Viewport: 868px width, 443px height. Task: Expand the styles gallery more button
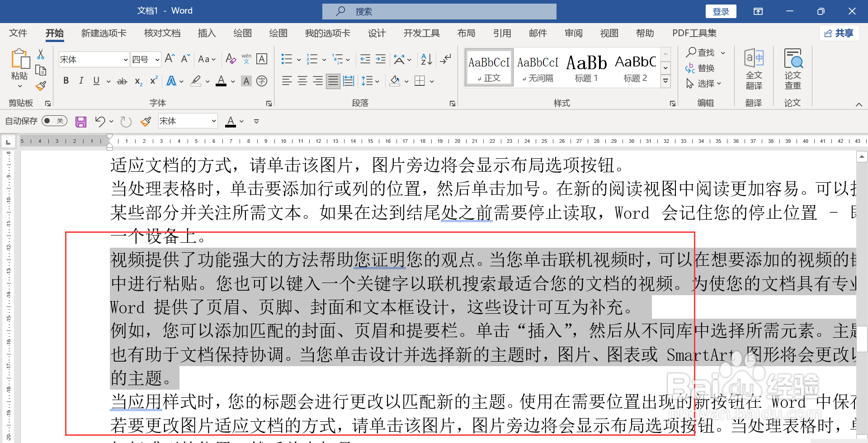pos(665,81)
